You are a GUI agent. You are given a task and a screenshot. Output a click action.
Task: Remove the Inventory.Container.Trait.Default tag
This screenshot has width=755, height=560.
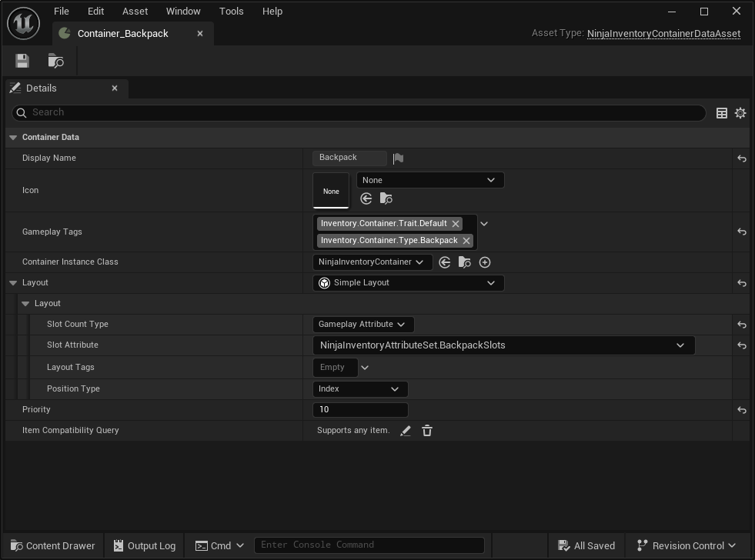coord(455,223)
